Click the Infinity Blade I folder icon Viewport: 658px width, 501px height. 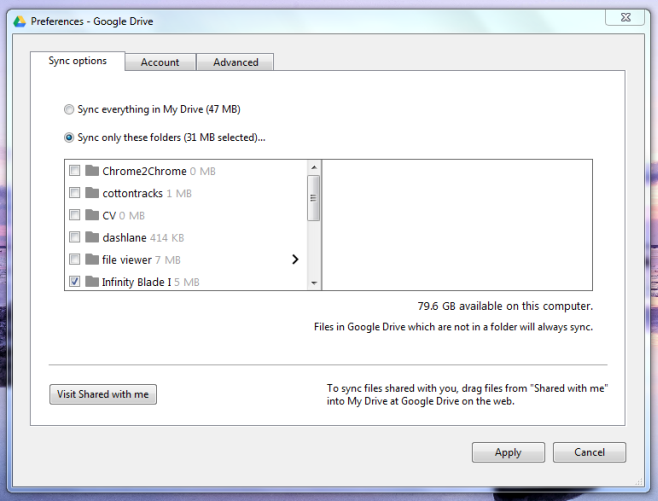(x=92, y=281)
